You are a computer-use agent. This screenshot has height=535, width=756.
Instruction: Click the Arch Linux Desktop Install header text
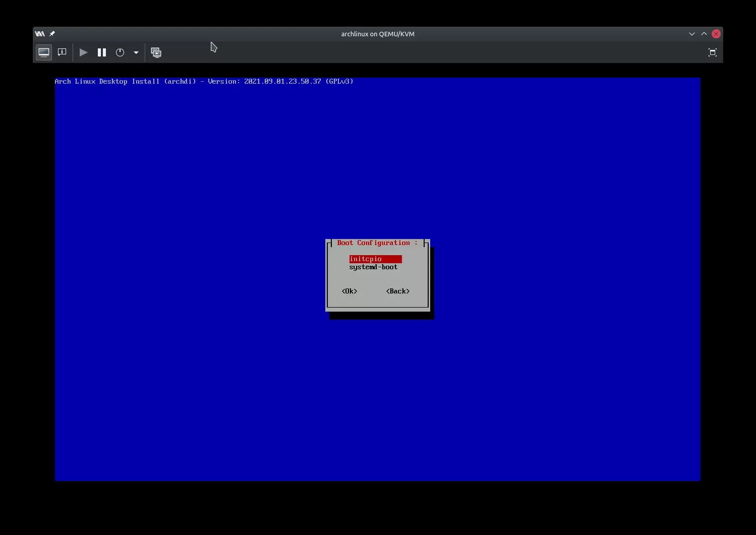[204, 81]
